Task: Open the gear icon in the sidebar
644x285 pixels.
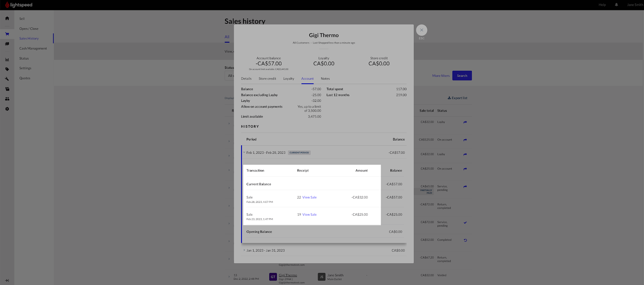Action: (x=7, y=109)
